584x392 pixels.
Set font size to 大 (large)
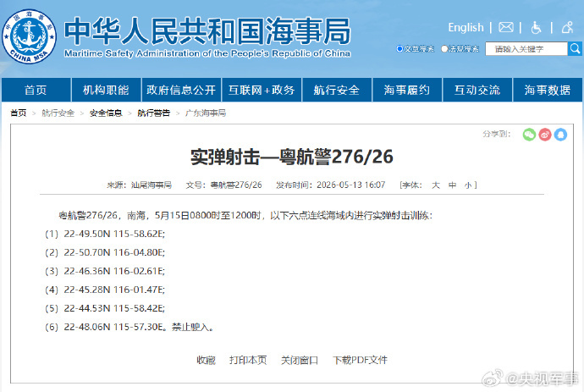[x=436, y=185]
